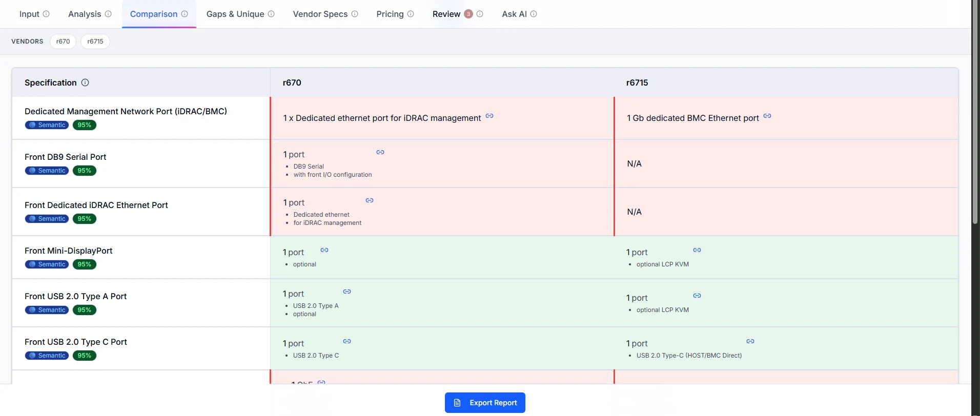Image resolution: width=980 pixels, height=416 pixels.
Task: Click the info icon next to Vendor Specs
Action: point(355,14)
